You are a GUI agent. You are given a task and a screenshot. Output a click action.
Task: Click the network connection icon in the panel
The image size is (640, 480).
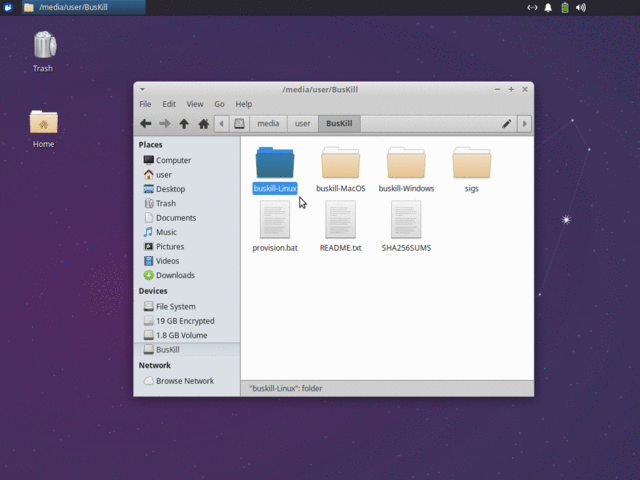click(x=532, y=7)
